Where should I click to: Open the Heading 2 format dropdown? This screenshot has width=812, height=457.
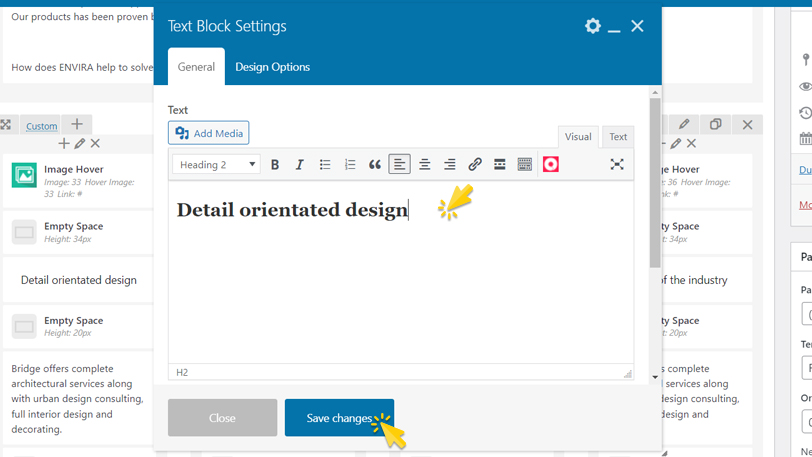[x=216, y=165]
